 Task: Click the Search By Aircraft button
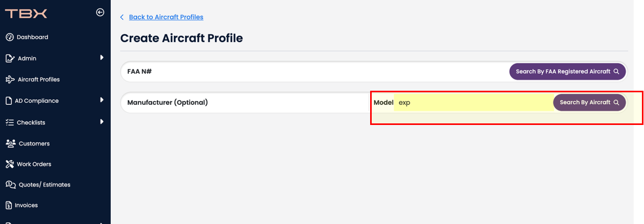tap(589, 102)
